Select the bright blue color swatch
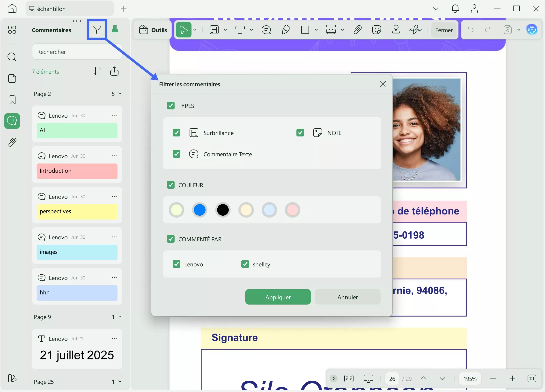 pyautogui.click(x=199, y=210)
